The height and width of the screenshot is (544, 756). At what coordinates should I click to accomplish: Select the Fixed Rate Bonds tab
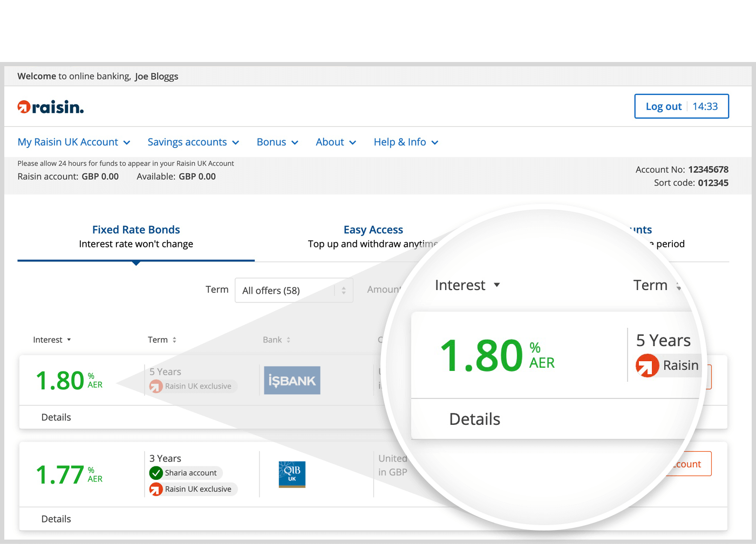click(136, 237)
